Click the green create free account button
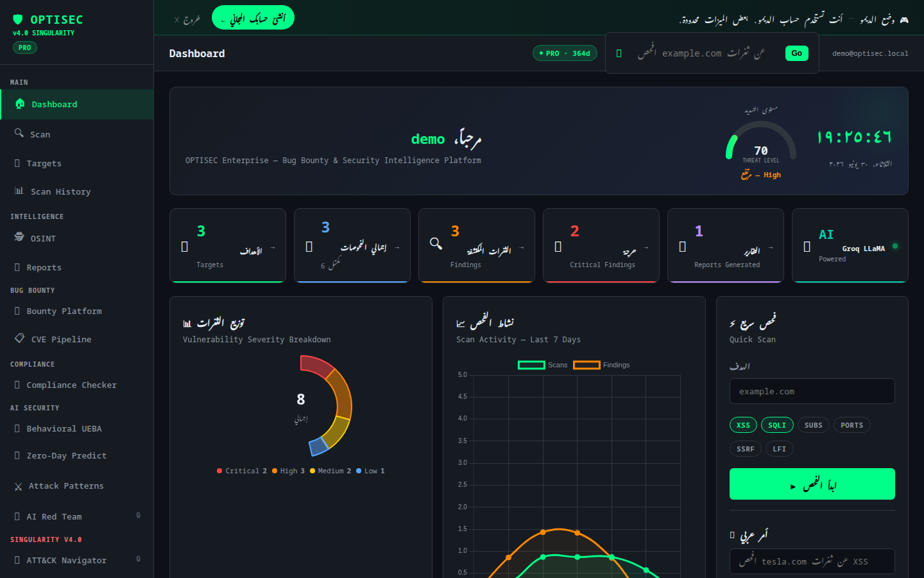 coord(253,18)
